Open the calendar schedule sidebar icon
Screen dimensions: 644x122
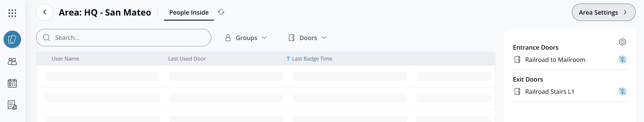(12, 83)
